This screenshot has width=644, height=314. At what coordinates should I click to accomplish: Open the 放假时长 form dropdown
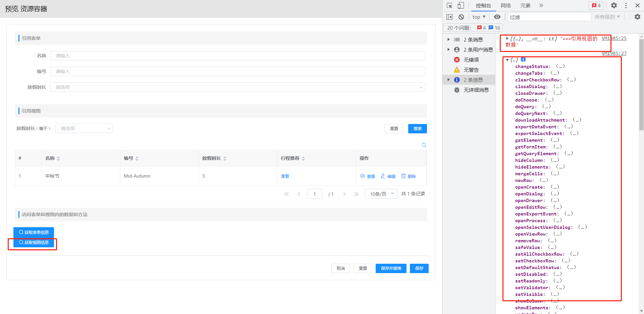237,87
